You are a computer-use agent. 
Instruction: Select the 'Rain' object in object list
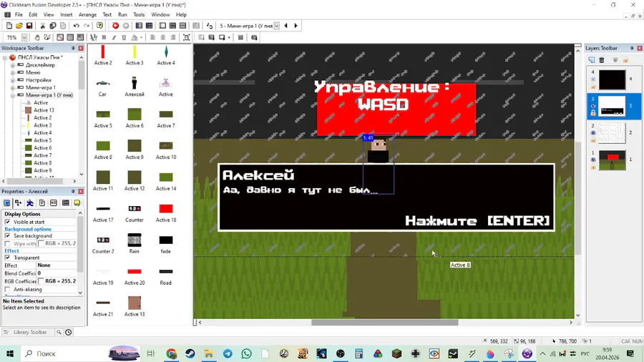(x=135, y=244)
